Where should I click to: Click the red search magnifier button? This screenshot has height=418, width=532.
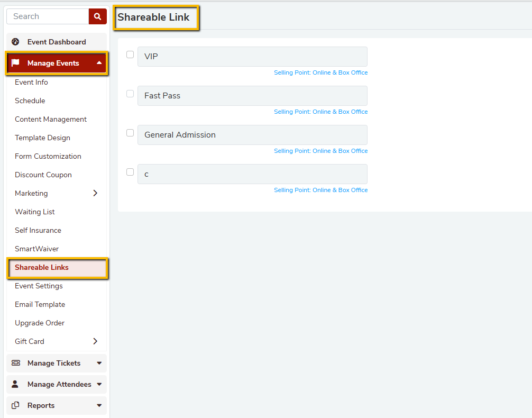pyautogui.click(x=97, y=16)
